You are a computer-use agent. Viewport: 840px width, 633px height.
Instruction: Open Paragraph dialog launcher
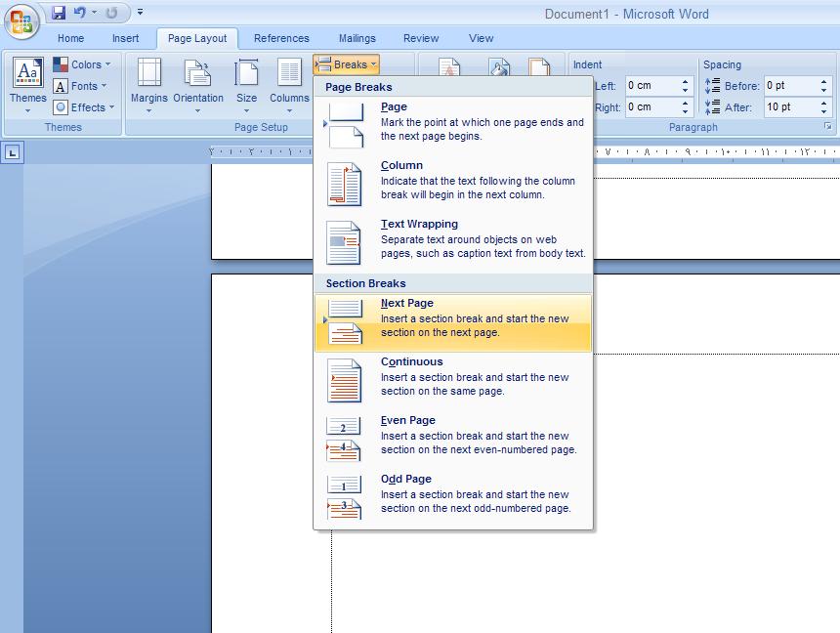point(827,126)
